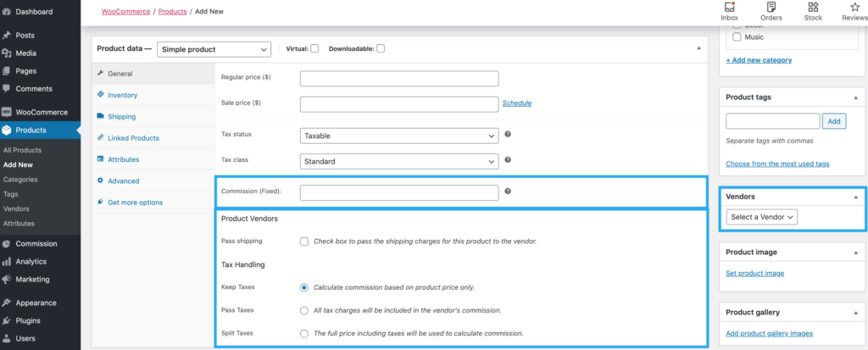Click the Add tag button
Image resolution: width=868 pixels, height=350 pixels.
point(834,121)
